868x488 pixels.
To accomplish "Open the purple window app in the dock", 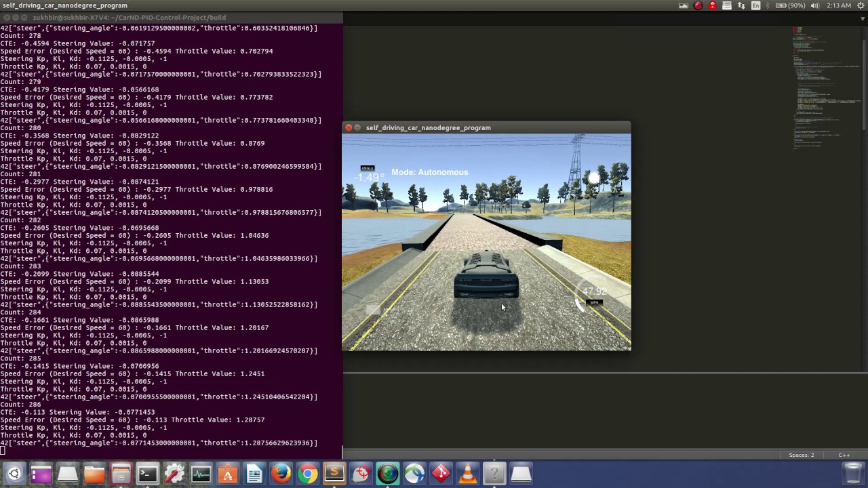I will [x=41, y=474].
